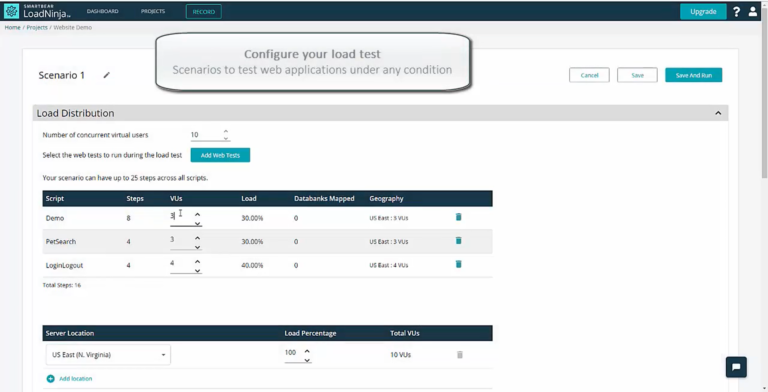This screenshot has height=392, width=768.
Task: Delete the PetSearch script row
Action: click(458, 240)
